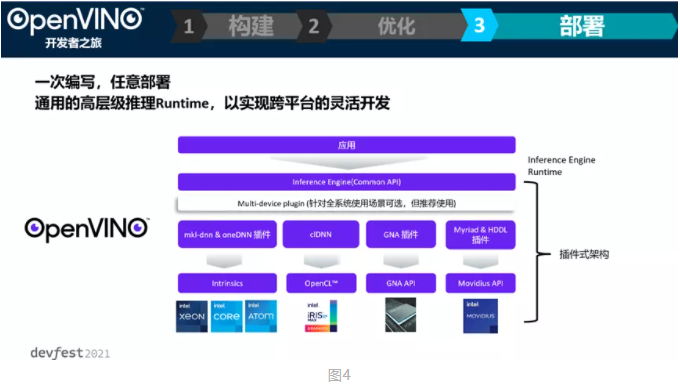The width and height of the screenshot is (680, 388).
Task: Select Myriad & HDDL 插件 block
Action: click(481, 235)
